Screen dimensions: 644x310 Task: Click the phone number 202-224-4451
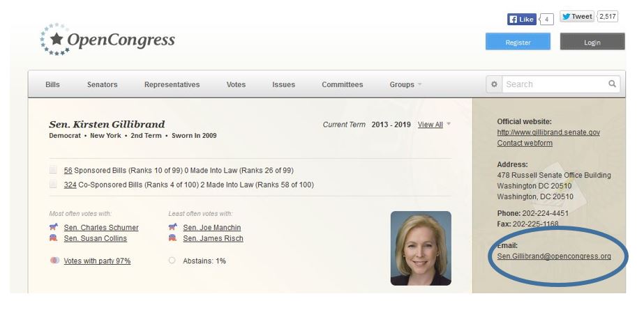[546, 213]
